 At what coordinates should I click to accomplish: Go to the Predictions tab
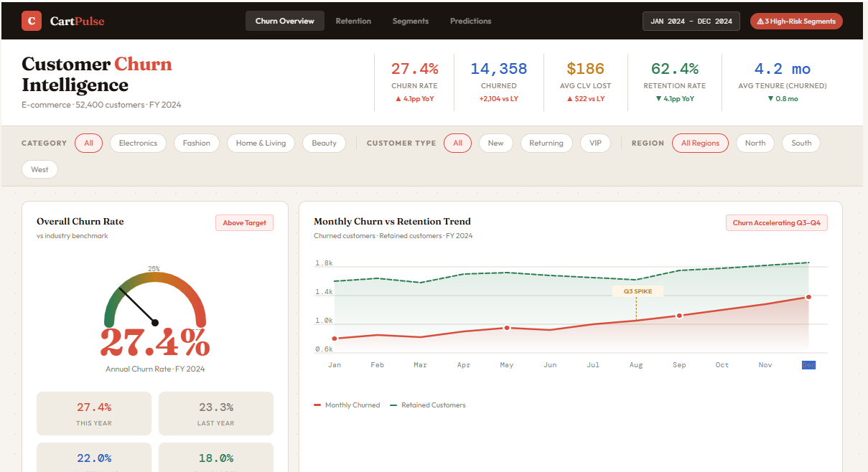point(471,21)
